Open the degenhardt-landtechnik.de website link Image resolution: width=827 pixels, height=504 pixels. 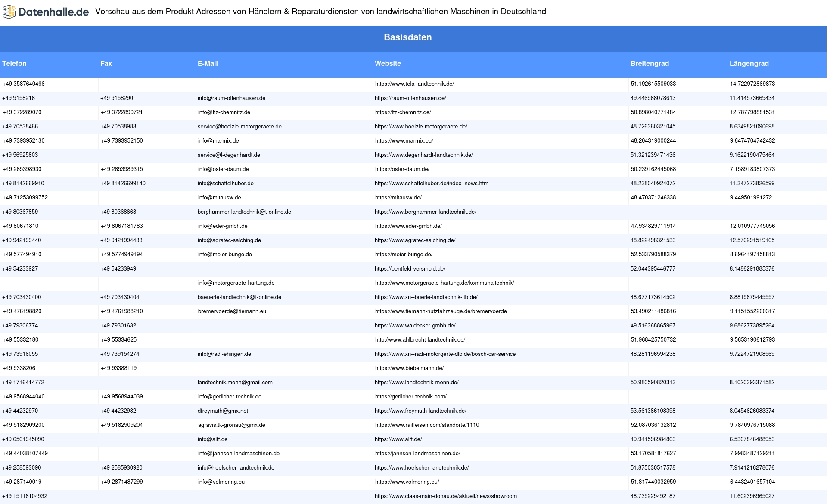point(424,155)
